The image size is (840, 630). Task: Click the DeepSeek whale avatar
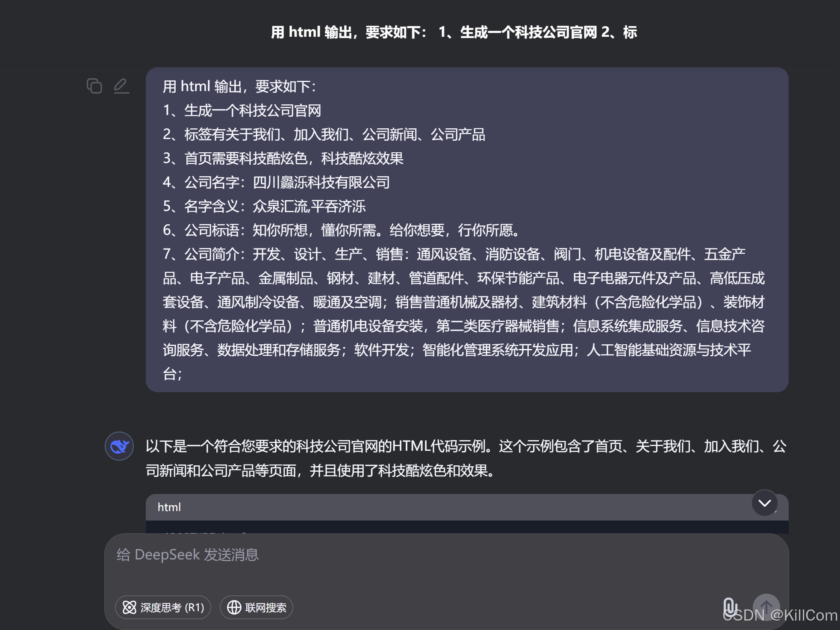[119, 446]
